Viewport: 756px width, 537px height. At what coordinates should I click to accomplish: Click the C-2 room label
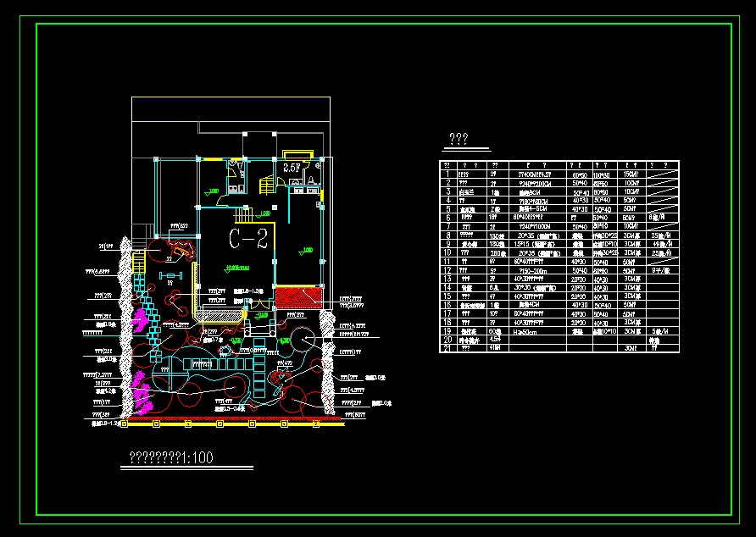[x=249, y=238]
